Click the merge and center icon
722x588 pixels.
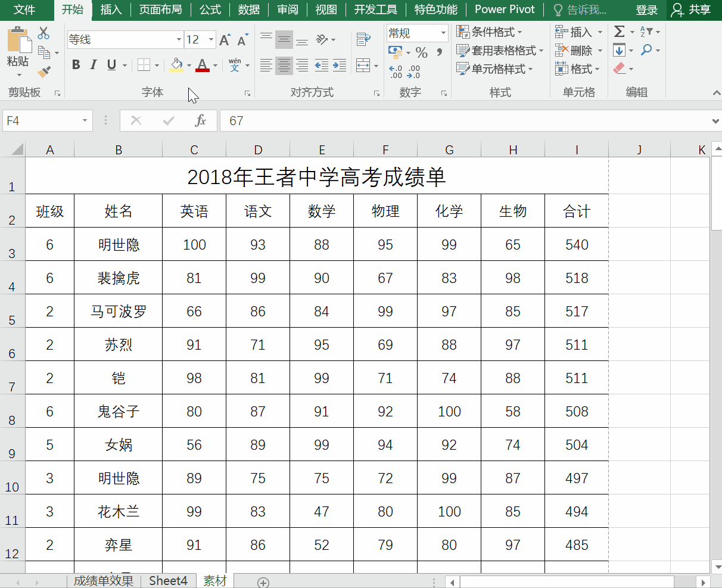(363, 66)
